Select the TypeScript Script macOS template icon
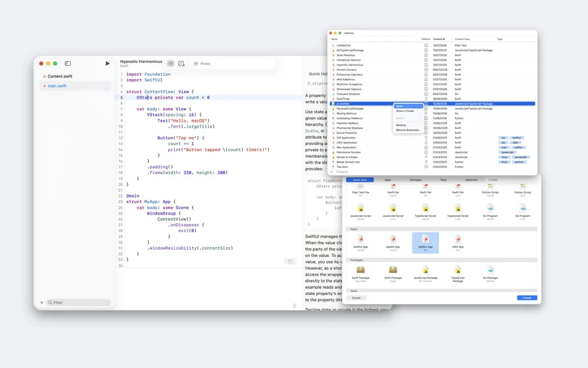Image resolution: width=588 pixels, height=368 pixels. click(425, 209)
